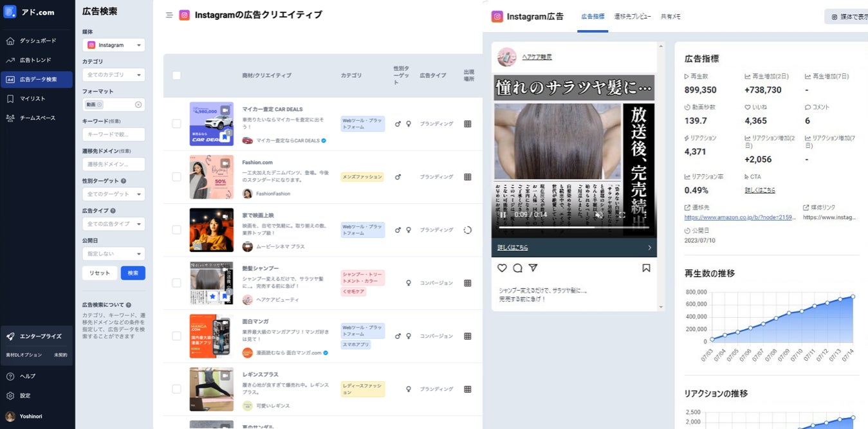Image resolution: width=868 pixels, height=429 pixels.
Task: Click the ヘアケア難民 account link
Action: [x=537, y=57]
